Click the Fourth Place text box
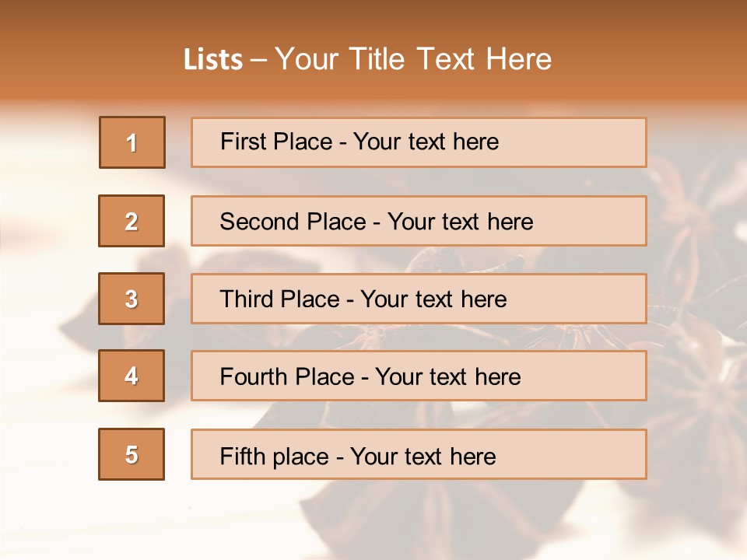747x560 pixels. 419,376
